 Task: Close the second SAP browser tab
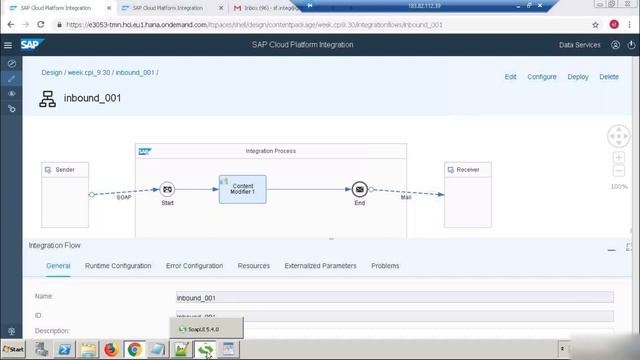pos(221,8)
